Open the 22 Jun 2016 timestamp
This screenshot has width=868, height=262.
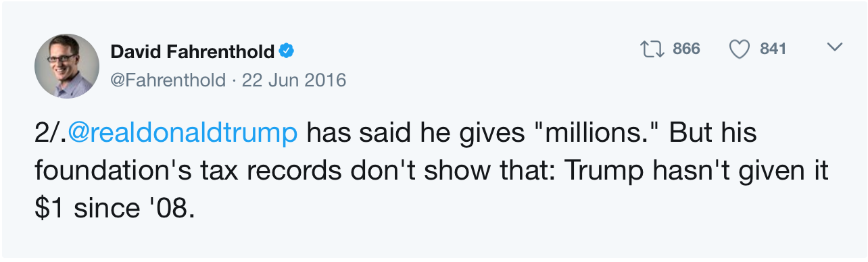(x=293, y=80)
